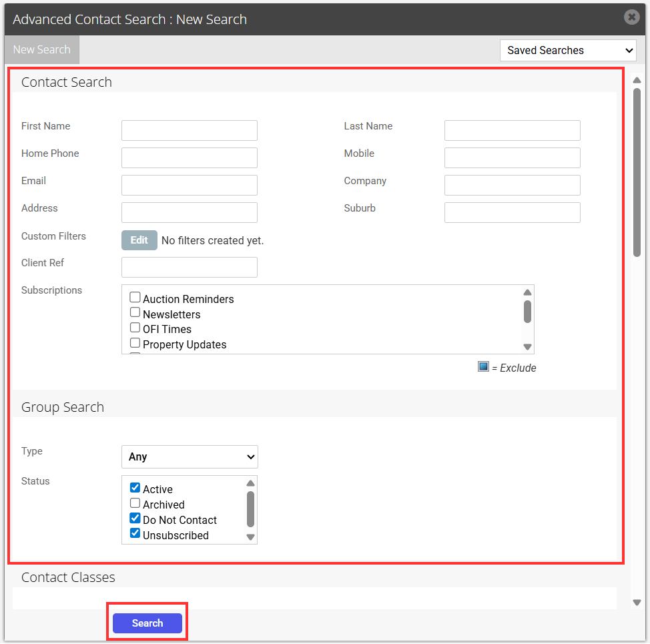Click the Status list up arrow
This screenshot has height=644, width=650.
coord(250,483)
